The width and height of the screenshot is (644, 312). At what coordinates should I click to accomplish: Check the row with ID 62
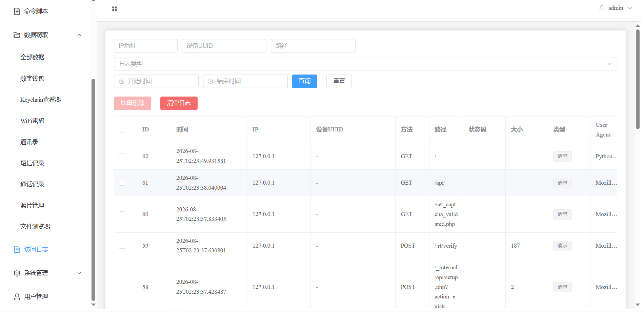tap(122, 156)
